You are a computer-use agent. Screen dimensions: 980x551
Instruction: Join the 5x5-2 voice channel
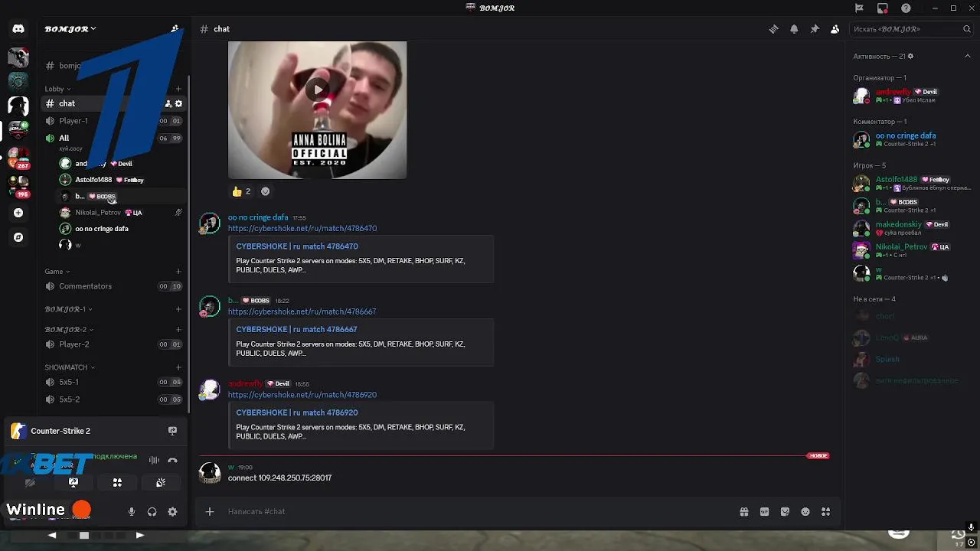point(113,399)
